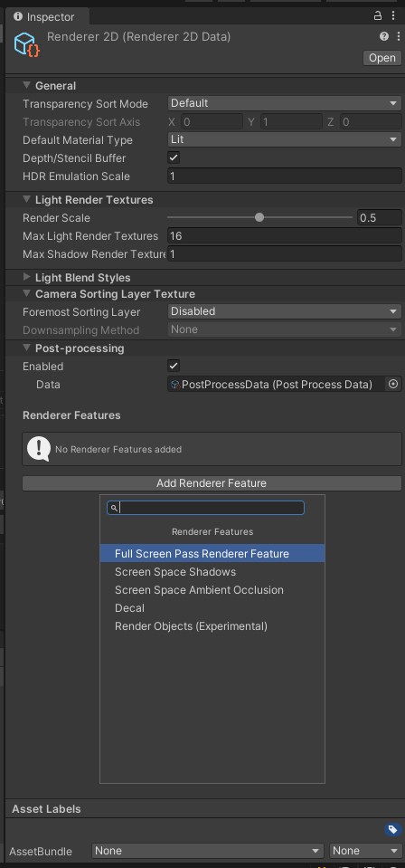Open the Foremost Sorting Layer dropdown
Viewport: 405px width, 868px height.
point(285,311)
